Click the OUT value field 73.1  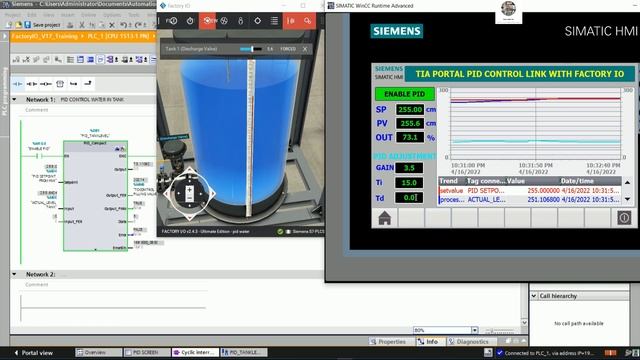410,137
